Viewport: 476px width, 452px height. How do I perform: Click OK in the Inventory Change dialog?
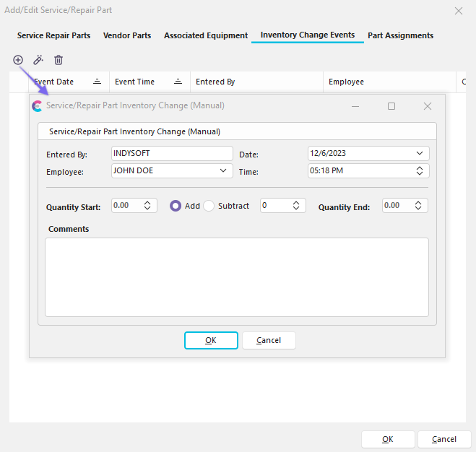211,340
